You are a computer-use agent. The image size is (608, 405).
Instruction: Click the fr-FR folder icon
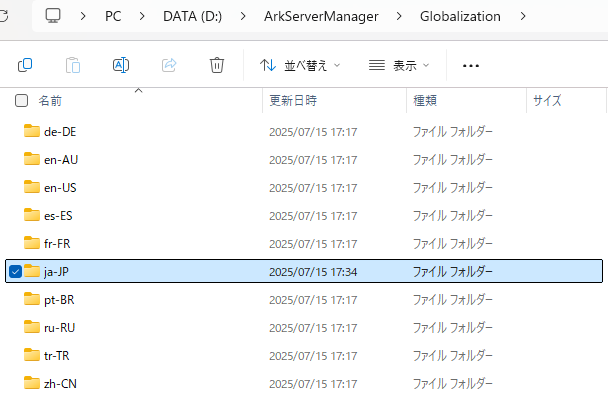(31, 242)
